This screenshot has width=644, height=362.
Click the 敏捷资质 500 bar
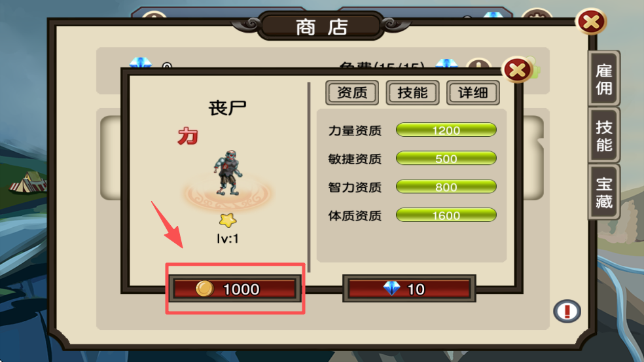[446, 158]
